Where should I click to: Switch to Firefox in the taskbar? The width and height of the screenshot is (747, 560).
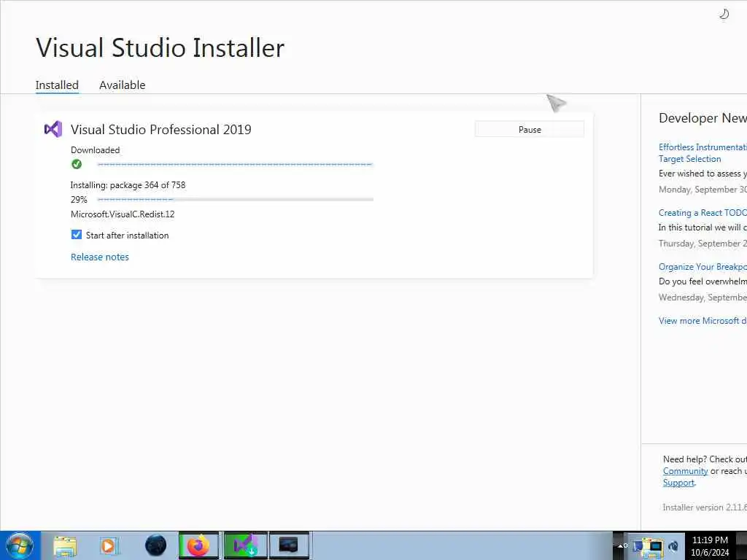pos(198,545)
